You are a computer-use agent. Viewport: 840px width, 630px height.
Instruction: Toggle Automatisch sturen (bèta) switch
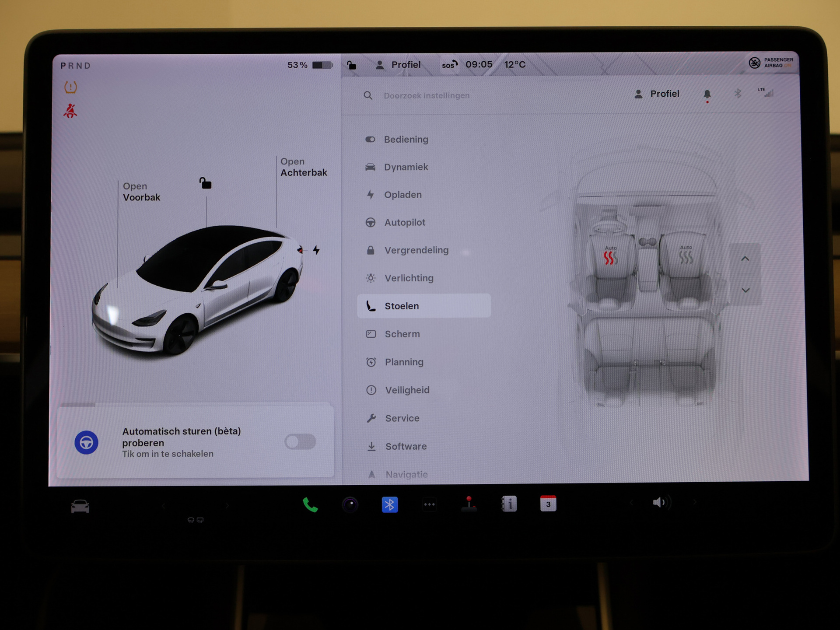(300, 442)
